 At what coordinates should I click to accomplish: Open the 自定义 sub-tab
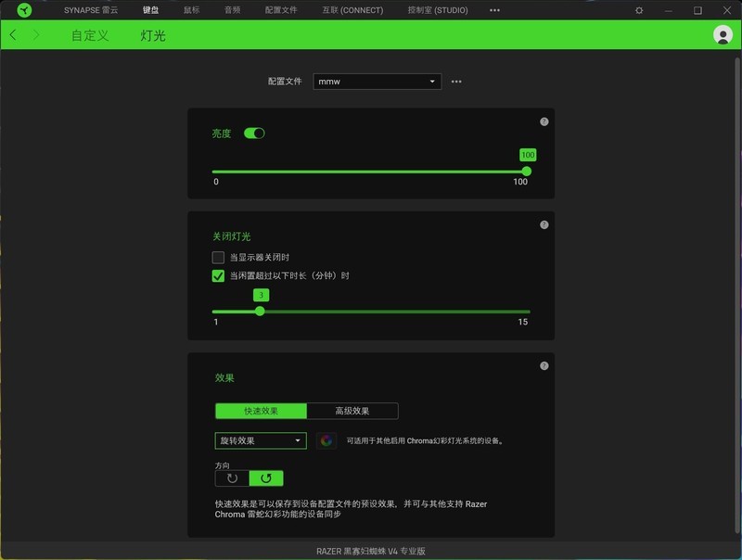(x=90, y=35)
